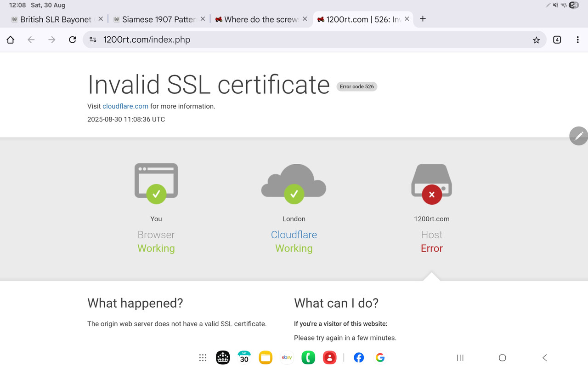This screenshot has width=588, height=368.
Task: Tap the Invalid SSL certificate heading
Action: pos(209,85)
